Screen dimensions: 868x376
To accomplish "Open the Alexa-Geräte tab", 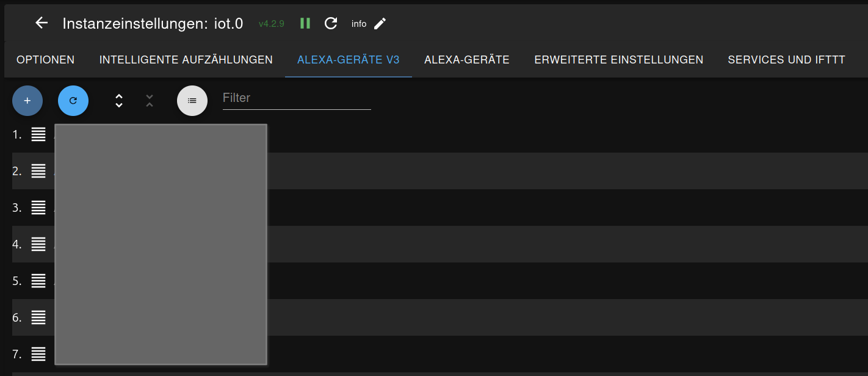I will click(467, 60).
